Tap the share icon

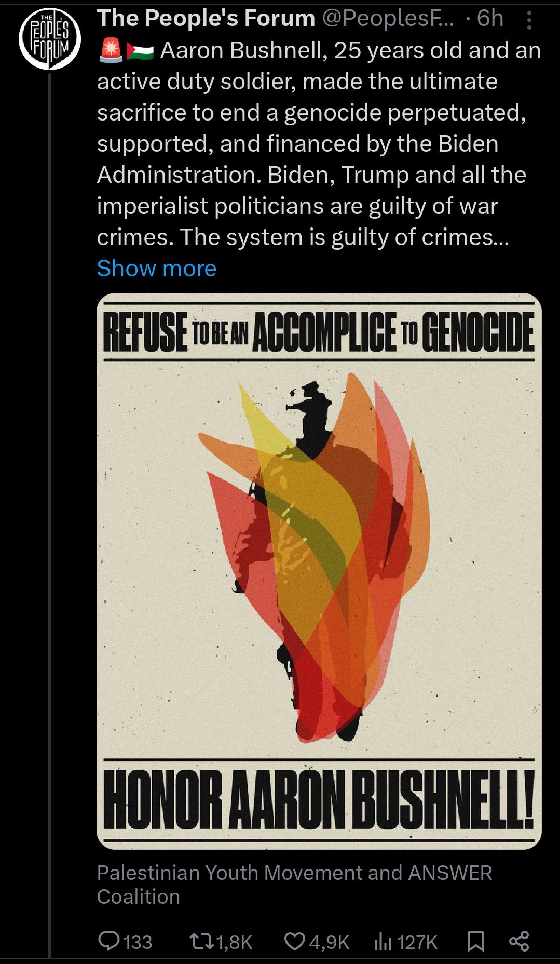click(519, 941)
